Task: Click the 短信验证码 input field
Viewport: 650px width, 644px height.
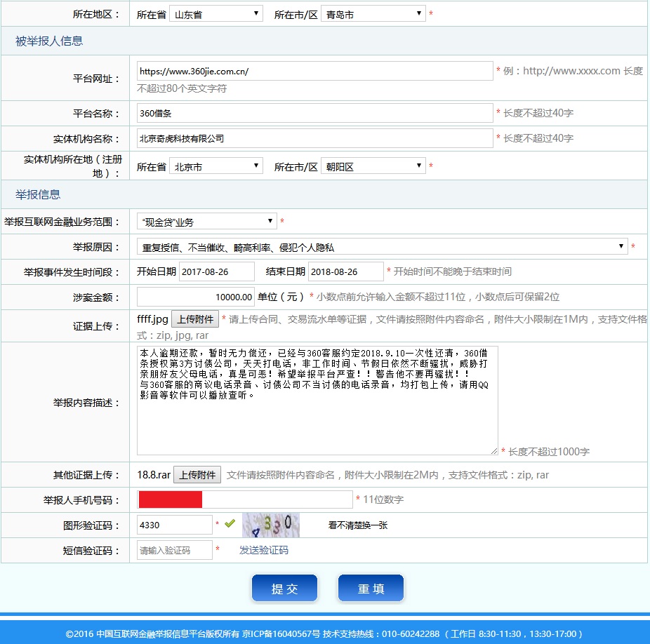Action: click(x=175, y=550)
